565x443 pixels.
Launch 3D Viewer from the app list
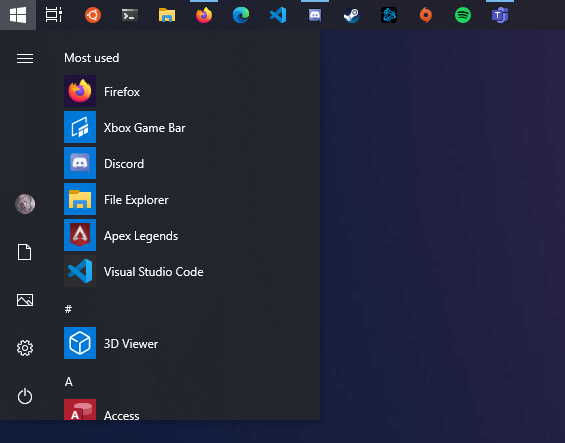tap(192, 343)
